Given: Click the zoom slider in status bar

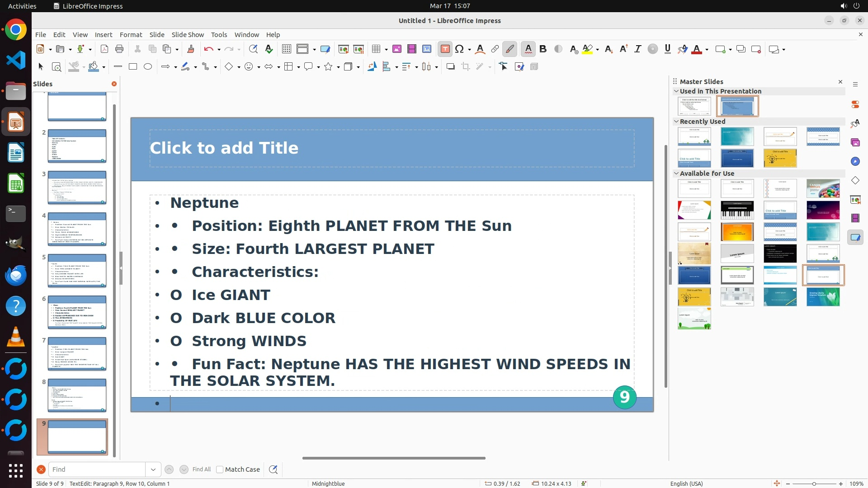Looking at the screenshot, I should point(814,484).
